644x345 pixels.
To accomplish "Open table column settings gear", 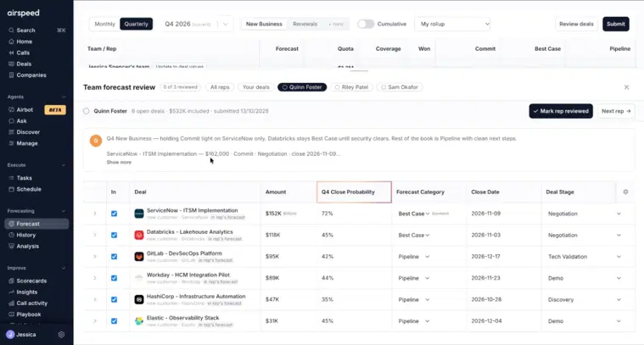I will (625, 192).
